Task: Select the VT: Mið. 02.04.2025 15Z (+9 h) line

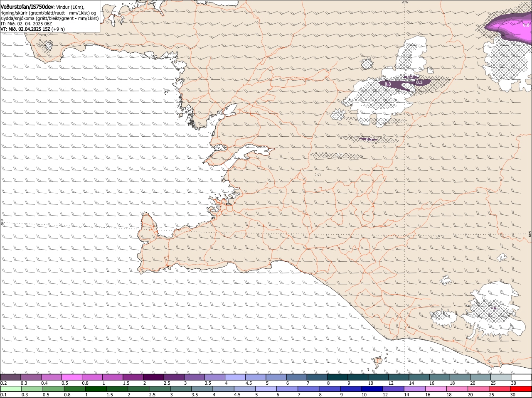Action: 33,29
